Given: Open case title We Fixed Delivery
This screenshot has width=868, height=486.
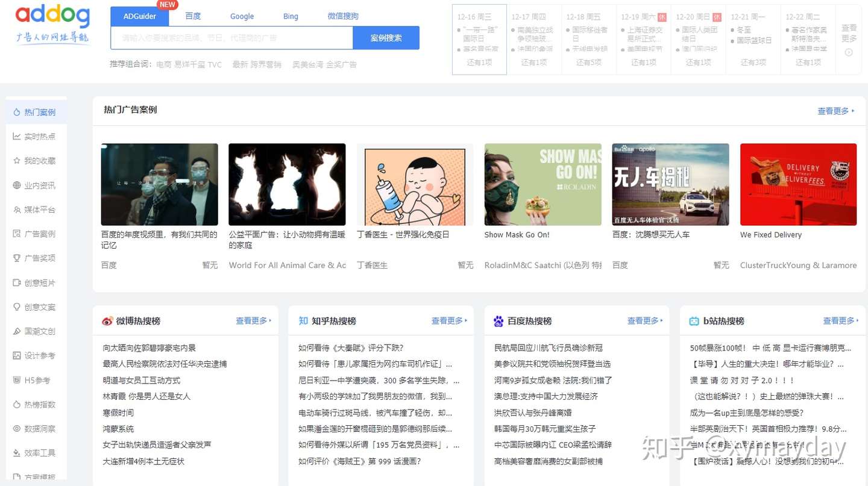Looking at the screenshot, I should (x=771, y=235).
